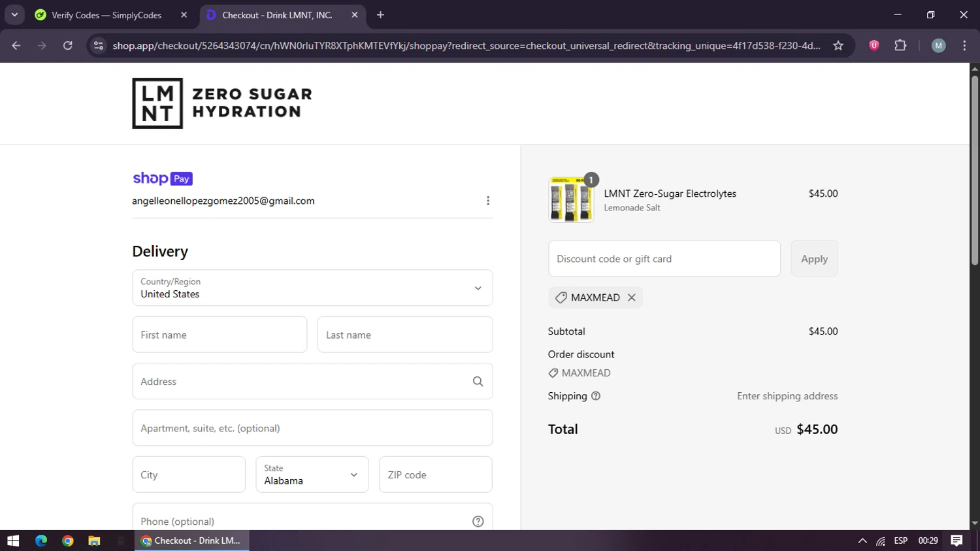The image size is (980, 551).
Task: Open the tab search dropdown
Action: (14, 15)
